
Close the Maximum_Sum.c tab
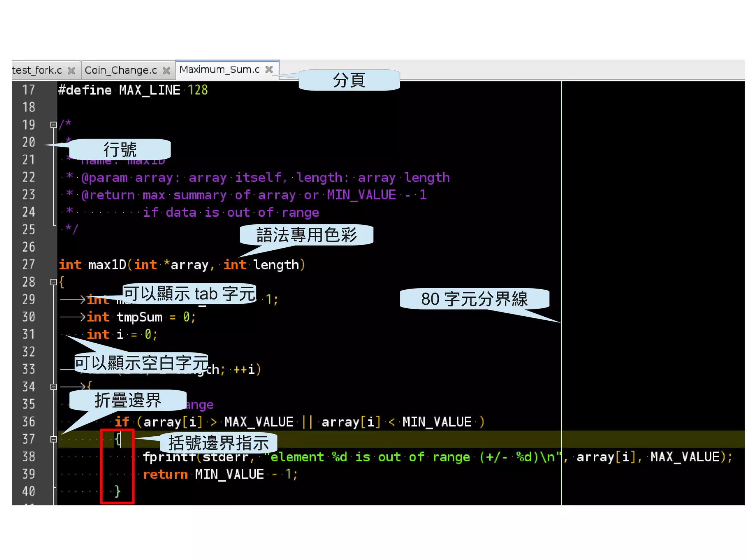click(269, 69)
